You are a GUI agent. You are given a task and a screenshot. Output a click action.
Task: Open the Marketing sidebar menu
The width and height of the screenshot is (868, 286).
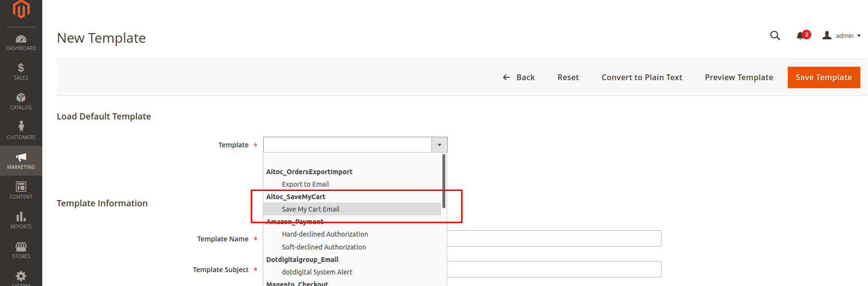click(21, 161)
